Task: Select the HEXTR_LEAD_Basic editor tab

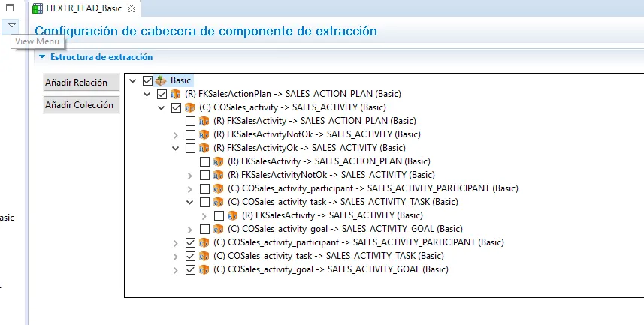Action: 83,8
